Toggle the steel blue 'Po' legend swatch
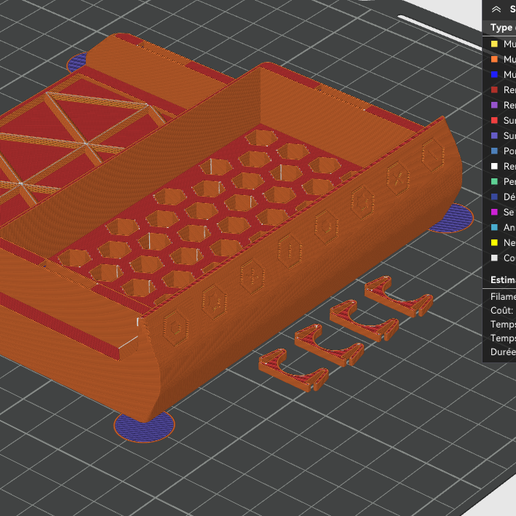Viewport: 516px width, 516px height. coord(494,151)
